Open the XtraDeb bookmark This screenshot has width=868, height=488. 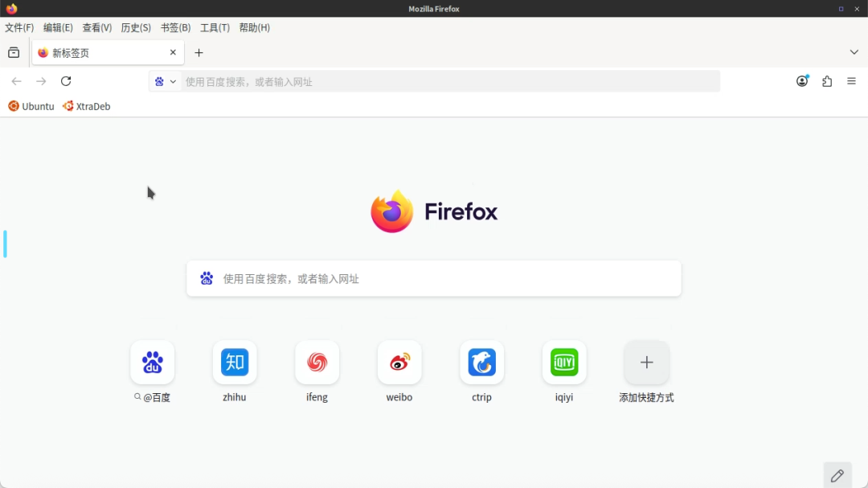[x=86, y=106]
